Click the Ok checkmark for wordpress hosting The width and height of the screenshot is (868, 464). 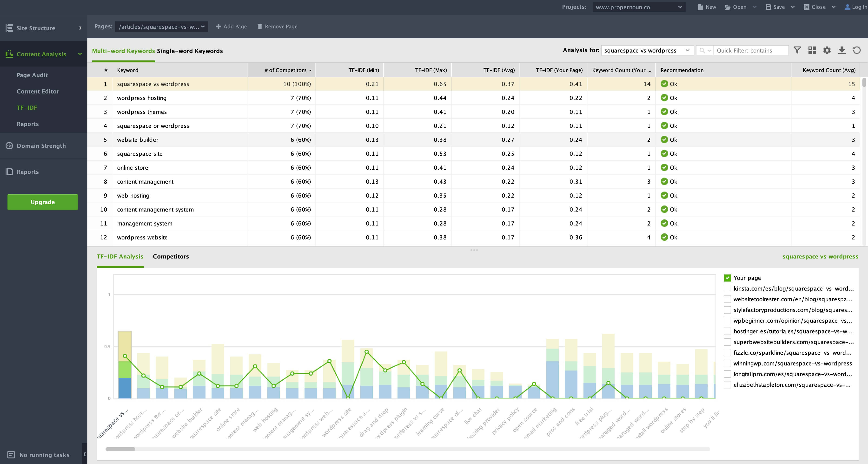tap(664, 98)
